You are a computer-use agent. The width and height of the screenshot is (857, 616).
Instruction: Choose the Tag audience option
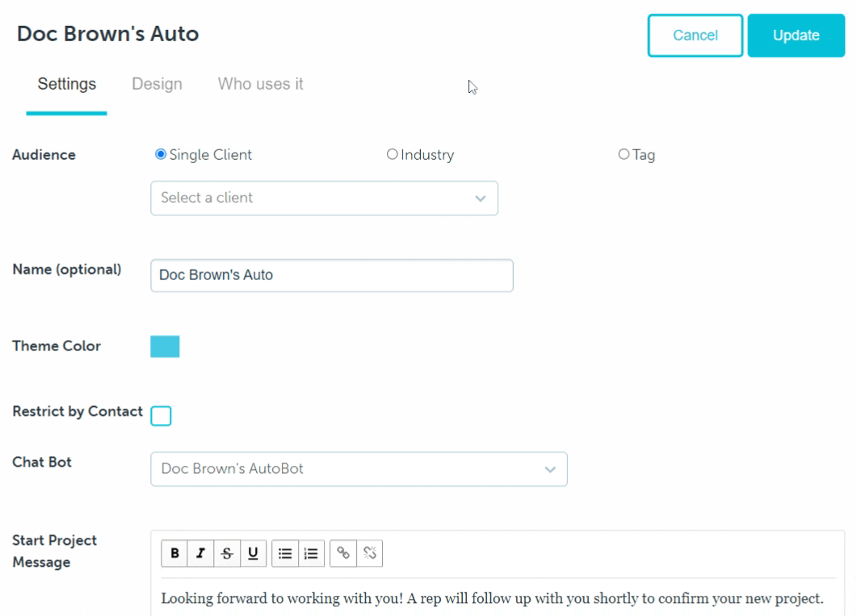624,154
